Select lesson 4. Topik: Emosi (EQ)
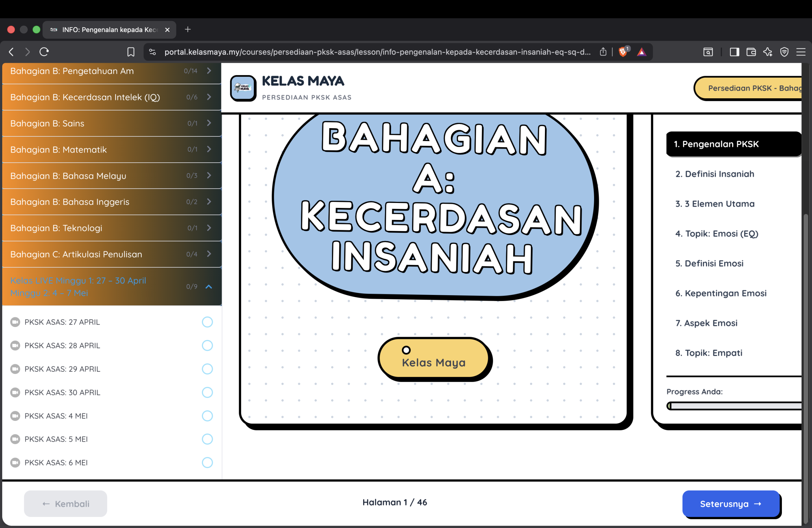Viewport: 812px width, 528px height. [x=717, y=233]
